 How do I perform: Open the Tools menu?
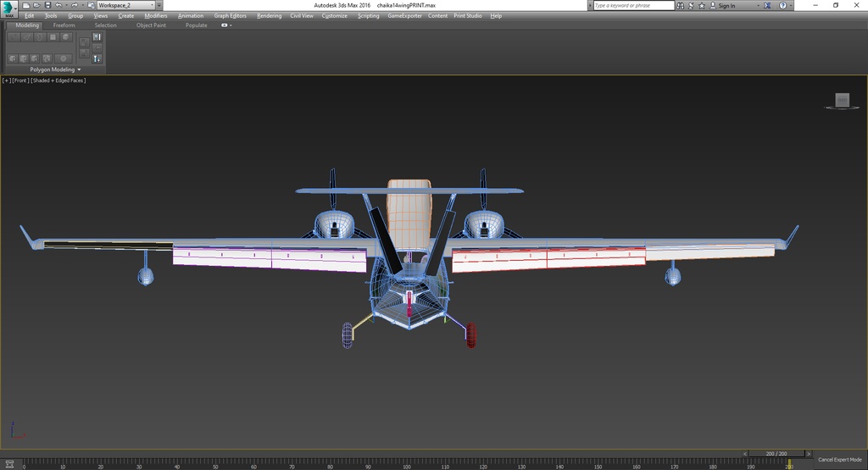(51, 16)
